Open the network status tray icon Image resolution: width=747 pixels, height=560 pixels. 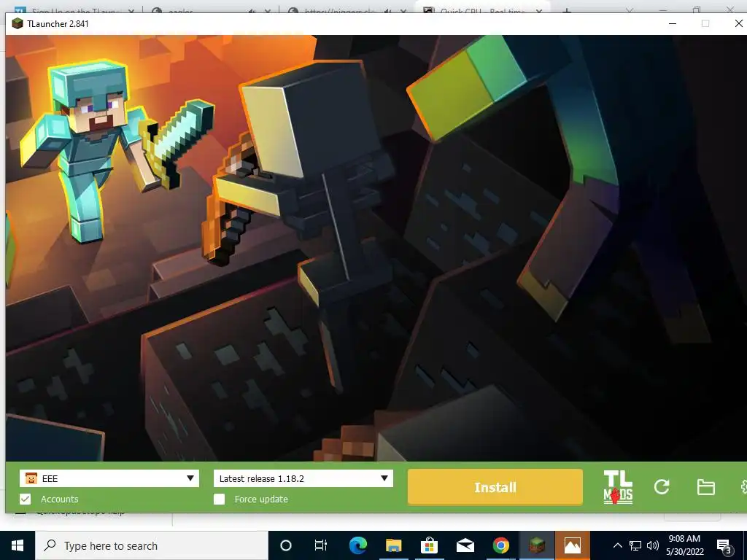coord(635,545)
